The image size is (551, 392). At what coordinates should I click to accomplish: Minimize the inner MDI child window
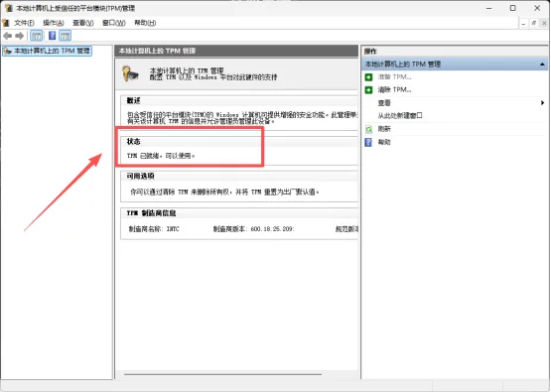[523, 23]
